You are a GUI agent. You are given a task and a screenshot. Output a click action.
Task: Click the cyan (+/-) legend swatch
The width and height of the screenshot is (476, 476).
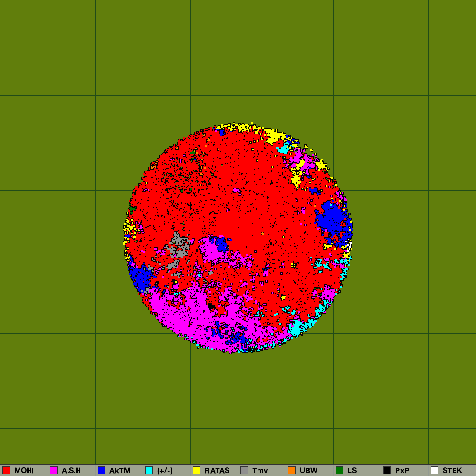click(149, 470)
